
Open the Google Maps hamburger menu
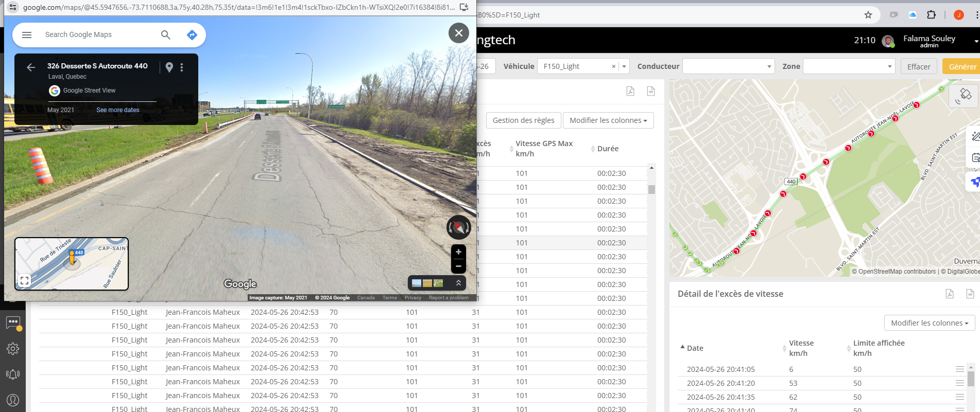coord(27,34)
